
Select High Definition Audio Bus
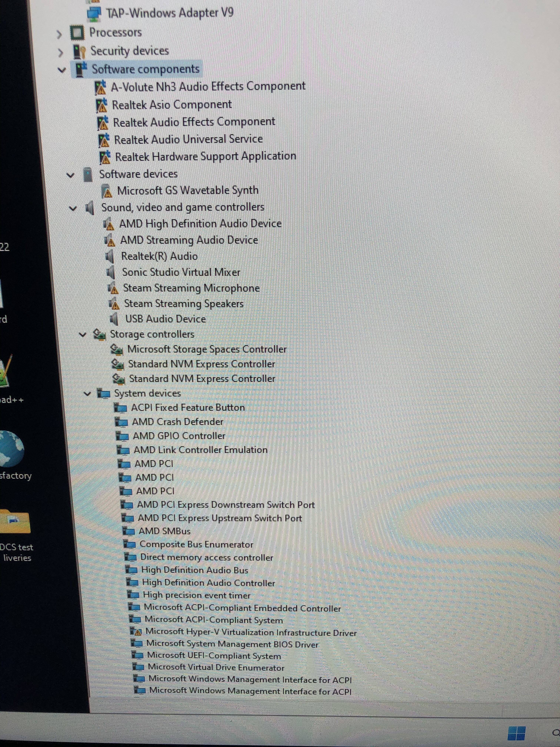point(195,570)
